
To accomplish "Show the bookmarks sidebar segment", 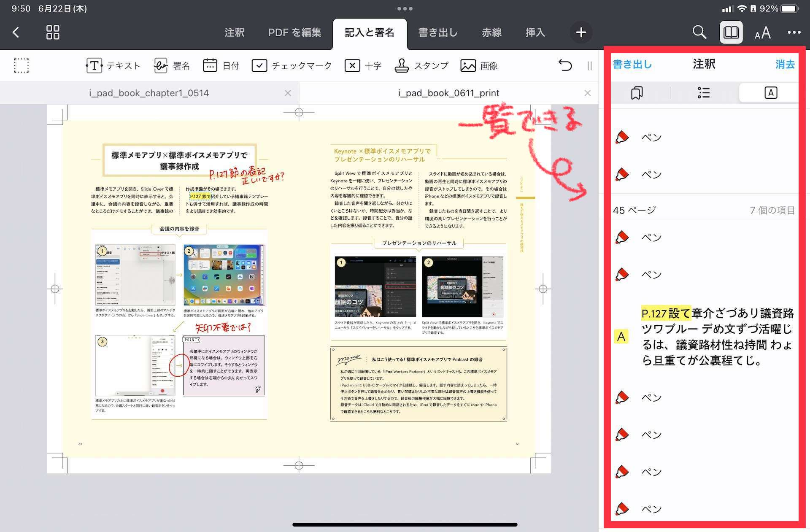I will (x=637, y=92).
